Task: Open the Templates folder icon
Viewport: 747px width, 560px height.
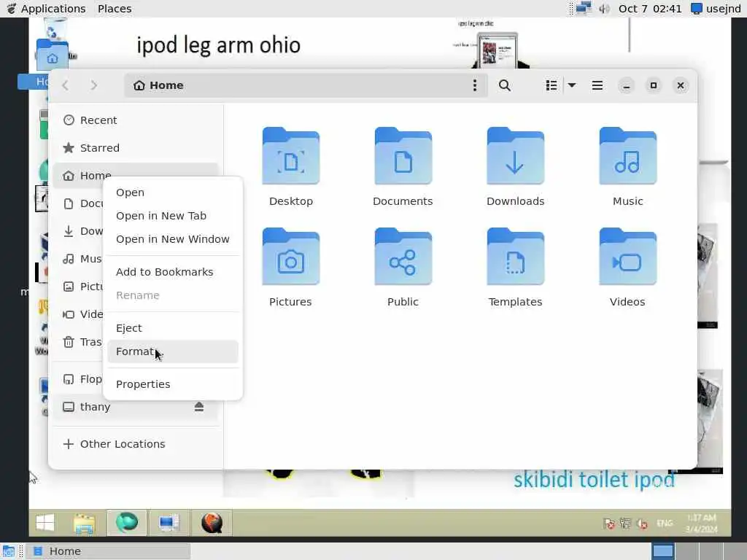Action: tap(515, 257)
